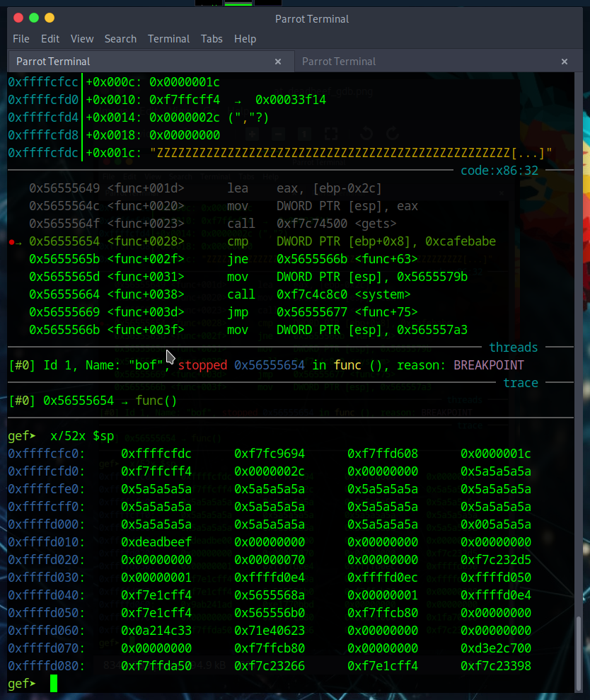Open the Terminal menu
This screenshot has height=700, width=590.
[x=168, y=39]
